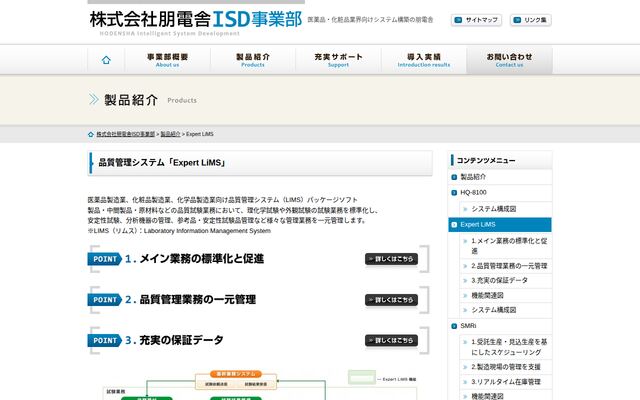Image resolution: width=640 pixels, height=400 pixels.
Task: Open お問い合わせ Contact us page
Action: [509, 60]
